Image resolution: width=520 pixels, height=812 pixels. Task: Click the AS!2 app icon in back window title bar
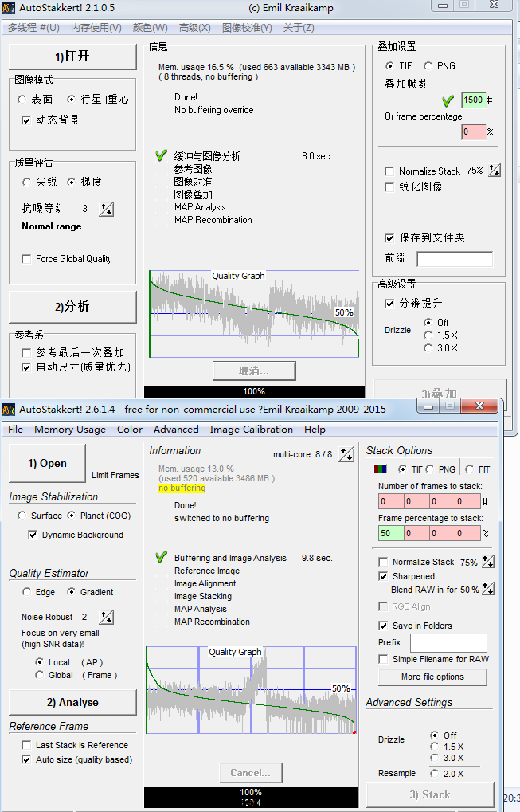[9, 8]
